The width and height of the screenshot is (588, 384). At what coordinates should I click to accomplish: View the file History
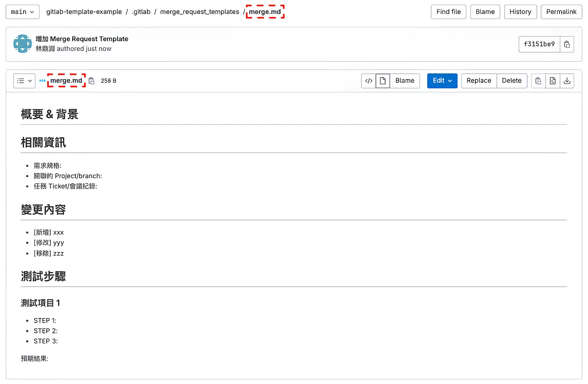520,12
